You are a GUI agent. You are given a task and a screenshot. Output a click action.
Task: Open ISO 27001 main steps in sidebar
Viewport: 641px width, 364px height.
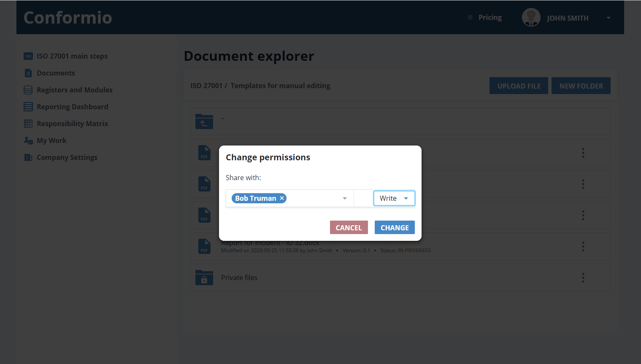click(x=72, y=56)
